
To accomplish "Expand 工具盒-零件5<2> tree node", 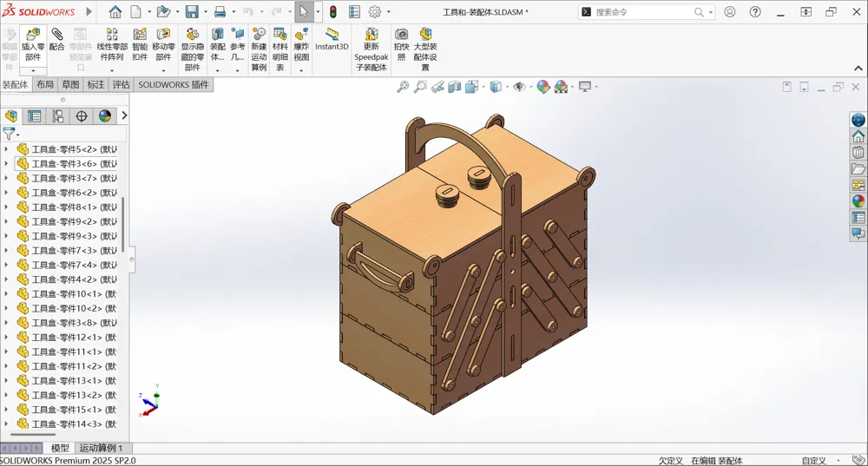I will pos(6,149).
